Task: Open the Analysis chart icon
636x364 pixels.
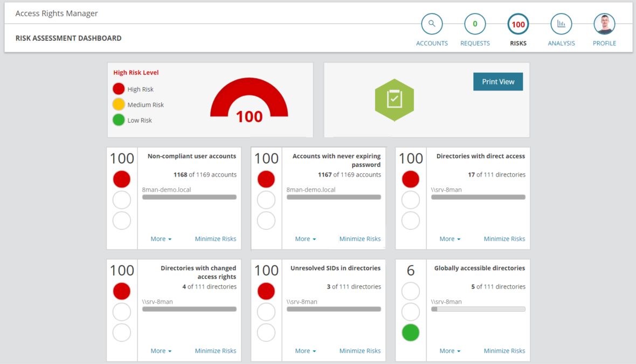Action: [561, 24]
